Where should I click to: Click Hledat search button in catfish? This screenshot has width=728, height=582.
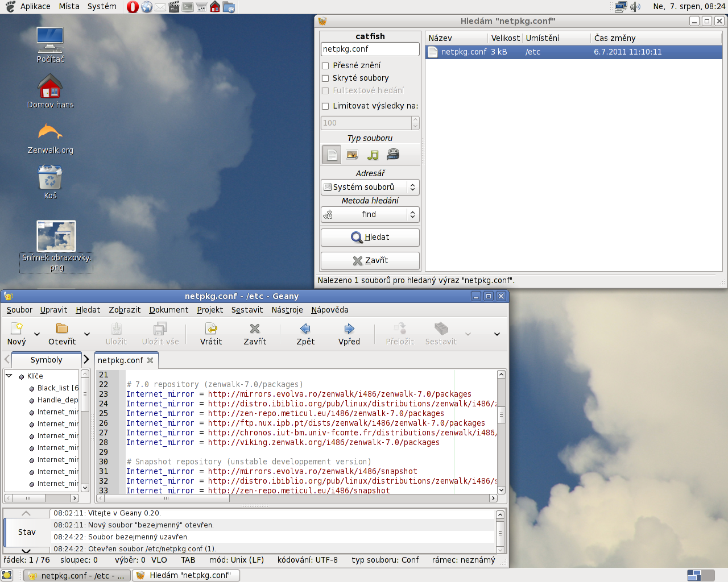[370, 238]
